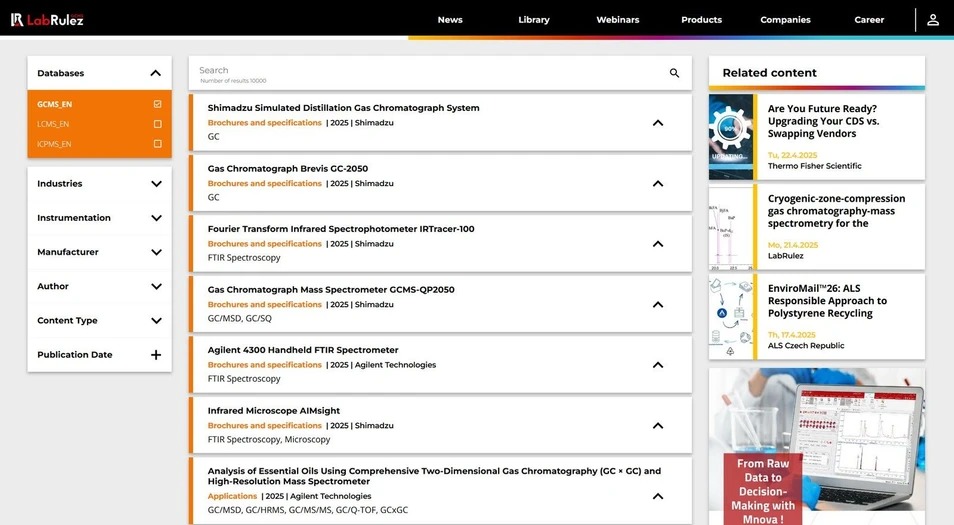
Task: Uncheck the GCMS_EN database checkbox
Action: (158, 104)
